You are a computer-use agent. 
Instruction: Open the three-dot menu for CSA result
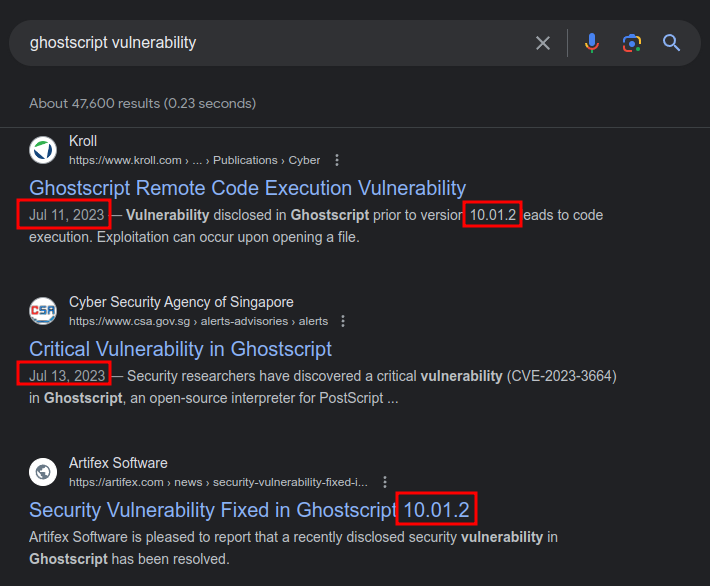point(343,321)
